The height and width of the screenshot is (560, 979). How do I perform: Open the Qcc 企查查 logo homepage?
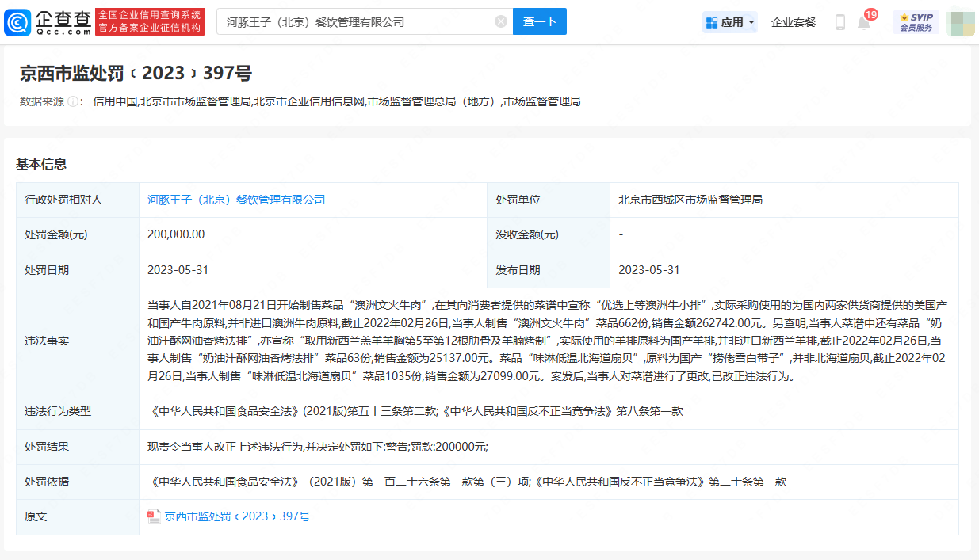pyautogui.click(x=48, y=21)
